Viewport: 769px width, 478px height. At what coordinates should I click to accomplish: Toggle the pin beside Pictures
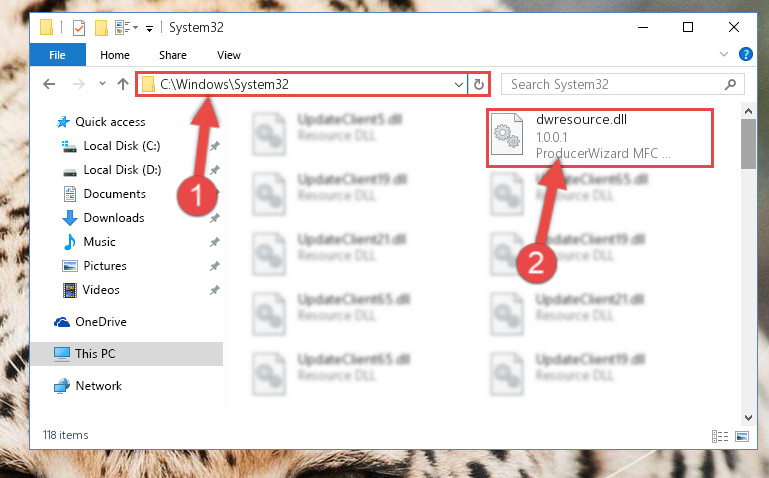coord(215,266)
